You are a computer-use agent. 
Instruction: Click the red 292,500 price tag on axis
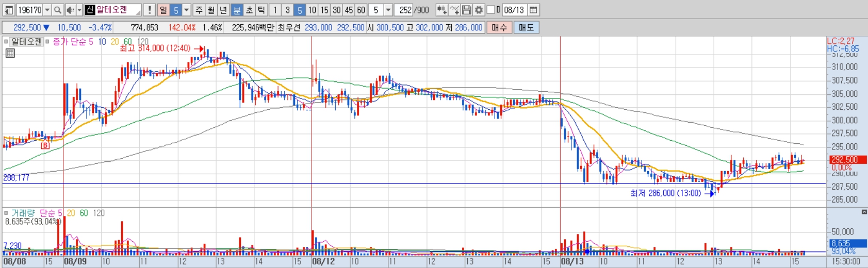(848, 160)
